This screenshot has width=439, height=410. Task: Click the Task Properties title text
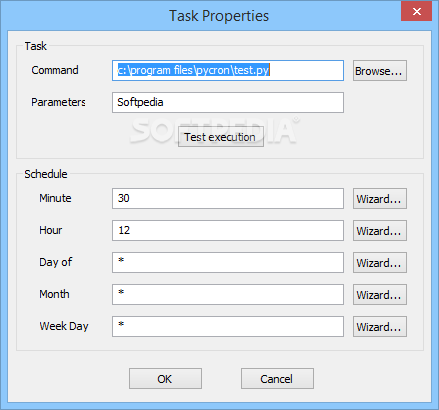tap(219, 16)
